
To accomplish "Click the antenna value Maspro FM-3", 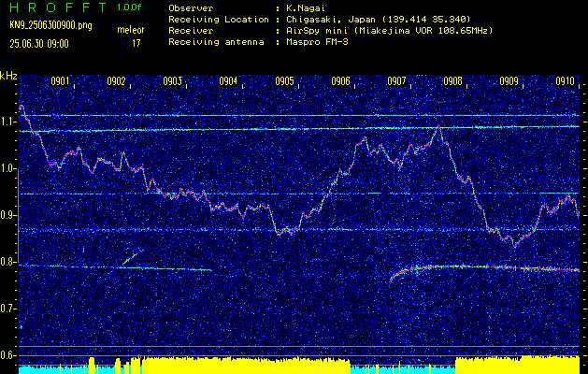I will (317, 42).
